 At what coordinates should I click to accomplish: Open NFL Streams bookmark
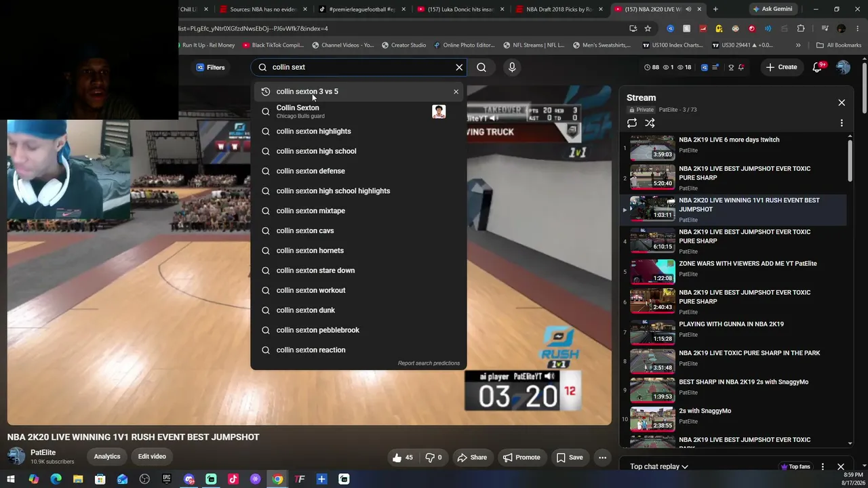coord(534,45)
